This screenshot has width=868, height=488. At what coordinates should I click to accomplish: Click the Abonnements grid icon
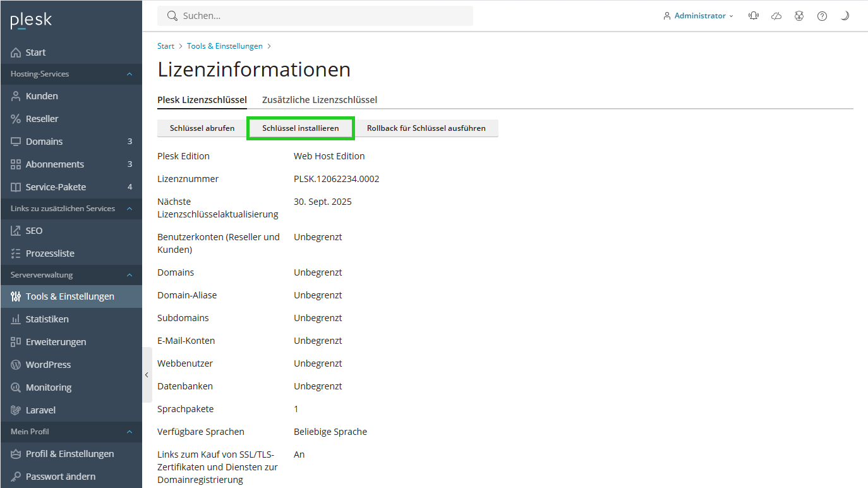[x=16, y=164]
